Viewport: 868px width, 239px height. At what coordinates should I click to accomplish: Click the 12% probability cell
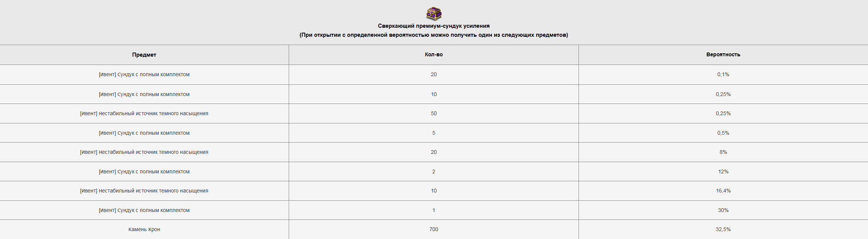pyautogui.click(x=723, y=171)
